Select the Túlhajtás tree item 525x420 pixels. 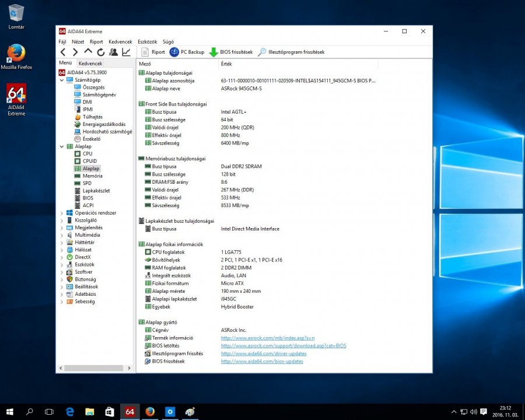92,117
